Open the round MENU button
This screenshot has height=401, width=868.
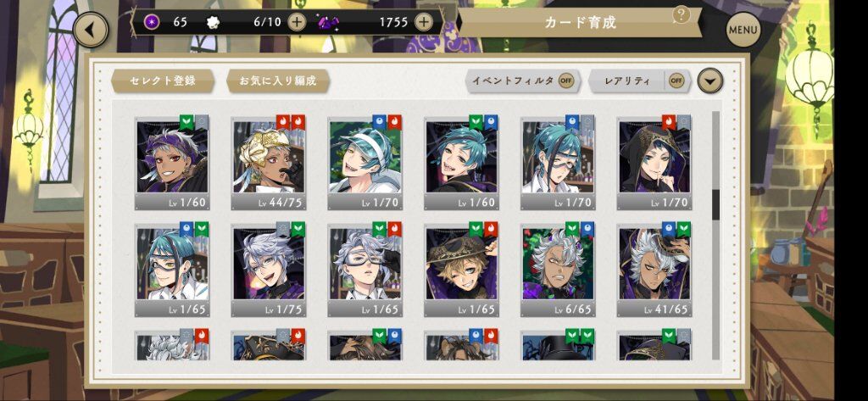743,30
